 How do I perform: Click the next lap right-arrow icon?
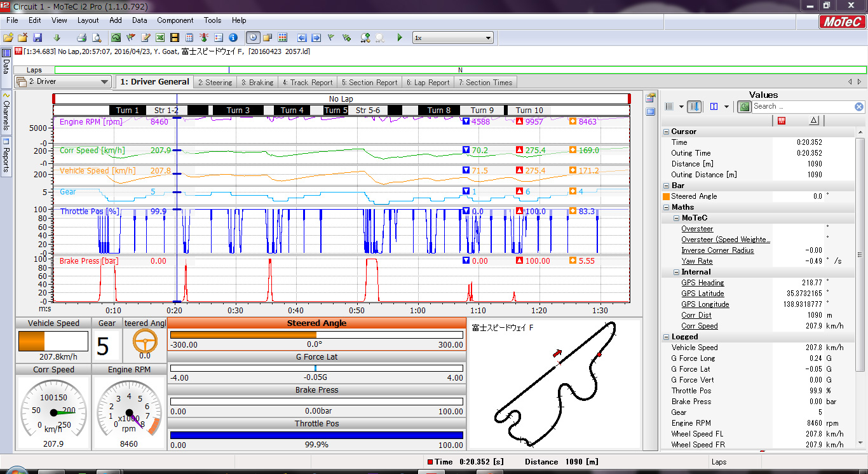[316, 37]
